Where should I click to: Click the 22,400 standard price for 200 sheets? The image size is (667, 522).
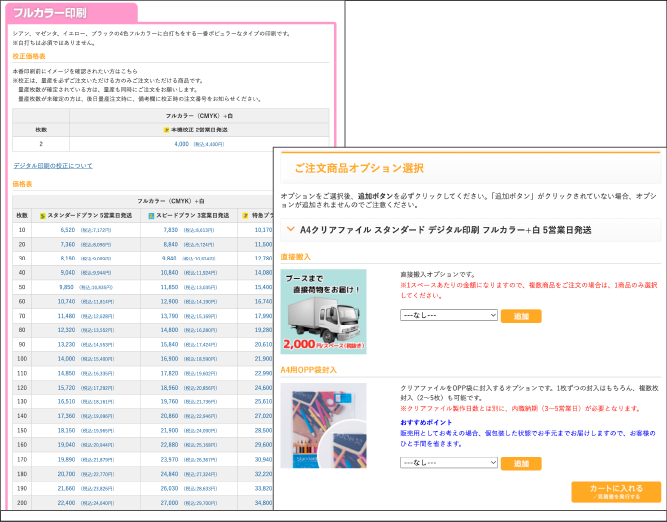[67, 502]
